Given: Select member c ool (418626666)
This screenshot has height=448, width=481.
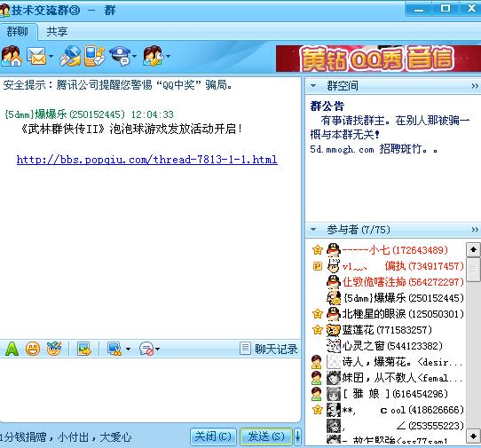Looking at the screenshot, I should pyautogui.click(x=403, y=410).
